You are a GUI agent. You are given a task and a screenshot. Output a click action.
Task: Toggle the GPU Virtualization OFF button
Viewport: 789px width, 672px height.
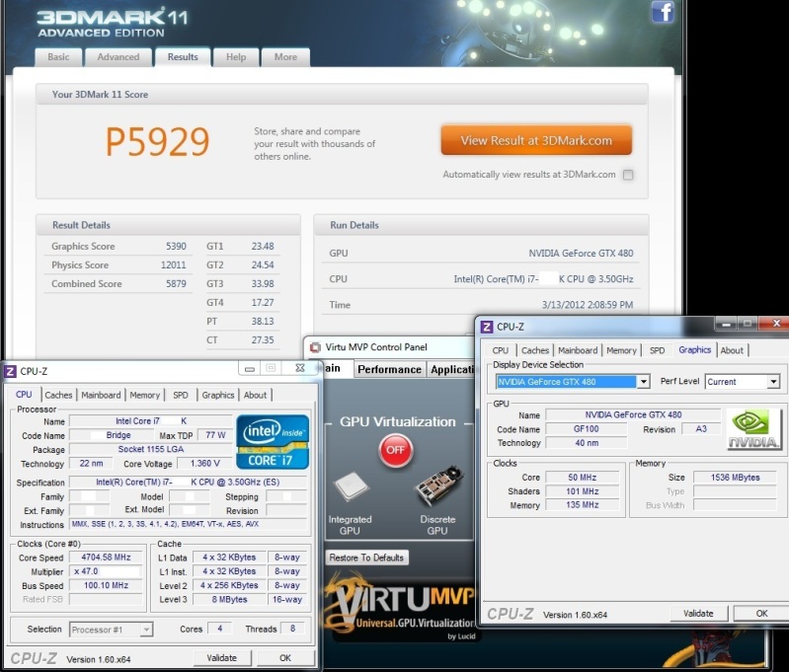coord(396,449)
